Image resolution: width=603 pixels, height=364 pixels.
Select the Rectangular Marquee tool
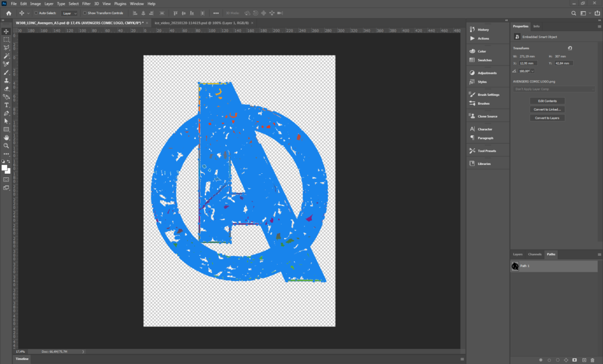point(6,40)
